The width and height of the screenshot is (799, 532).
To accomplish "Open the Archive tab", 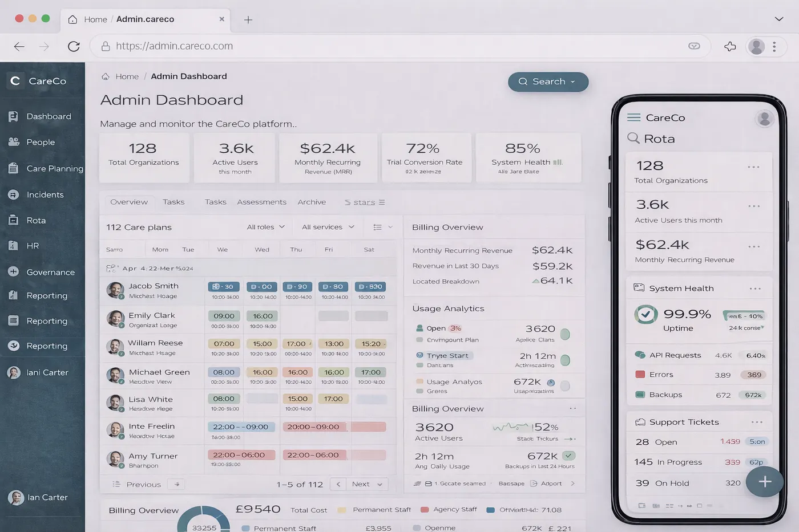I will tap(312, 201).
